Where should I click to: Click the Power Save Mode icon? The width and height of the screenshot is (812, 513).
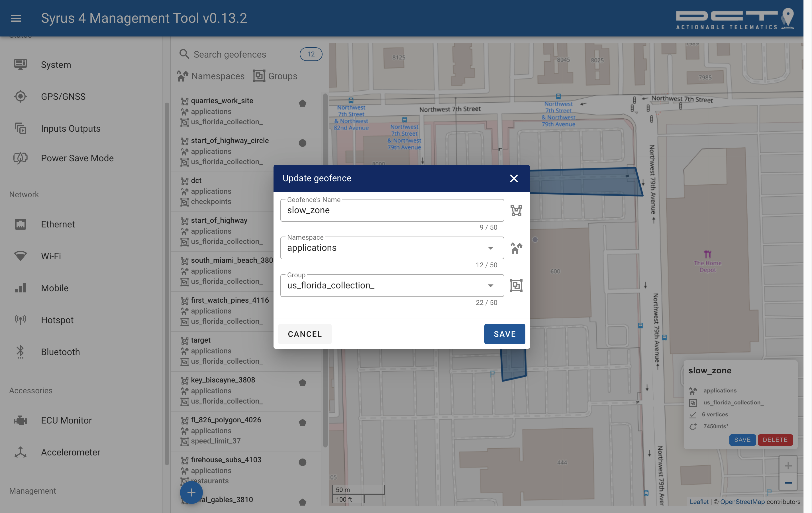coord(21,158)
